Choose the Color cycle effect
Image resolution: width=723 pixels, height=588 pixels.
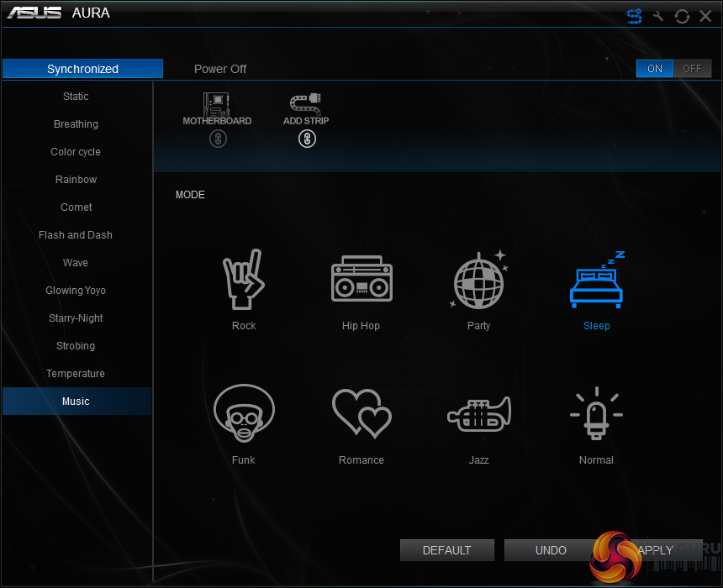pyautogui.click(x=76, y=151)
